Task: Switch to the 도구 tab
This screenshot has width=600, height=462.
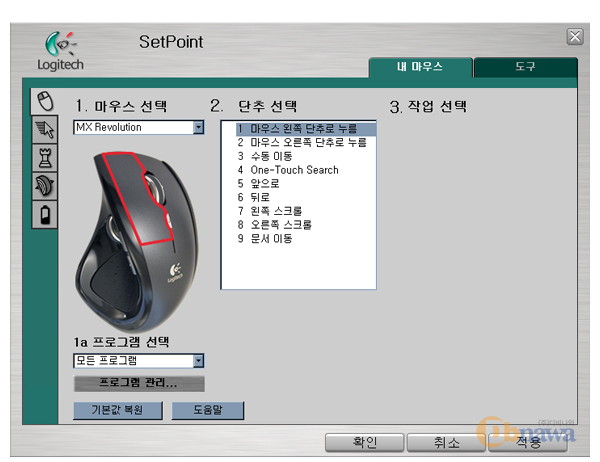Action: pyautogui.click(x=525, y=67)
